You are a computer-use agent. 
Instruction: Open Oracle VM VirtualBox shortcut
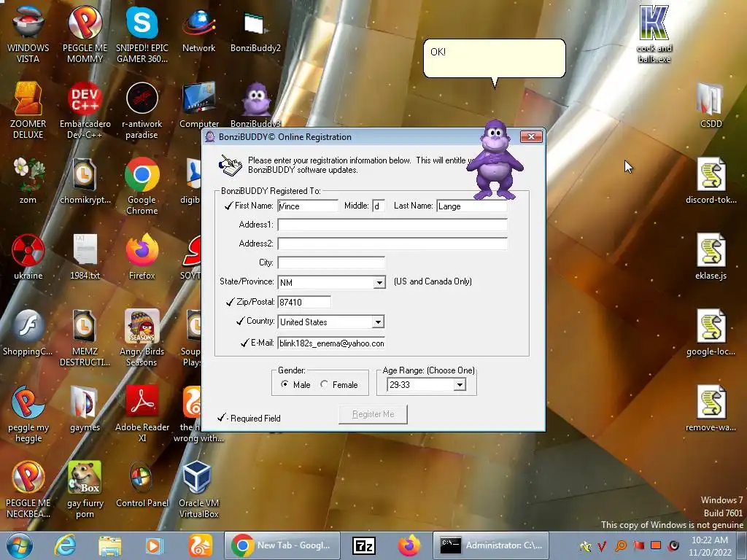pyautogui.click(x=198, y=489)
